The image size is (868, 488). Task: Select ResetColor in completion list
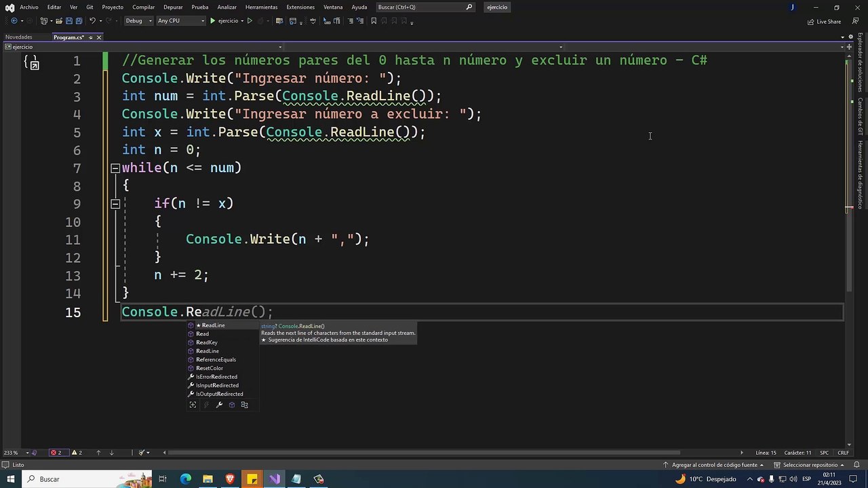point(210,368)
